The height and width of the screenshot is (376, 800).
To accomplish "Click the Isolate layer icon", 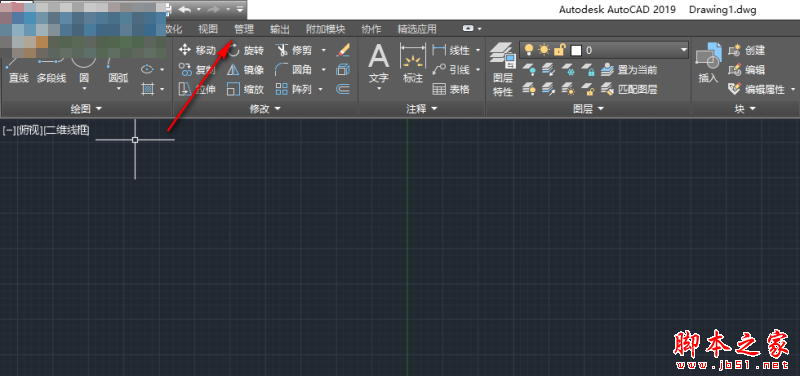I will click(x=549, y=69).
